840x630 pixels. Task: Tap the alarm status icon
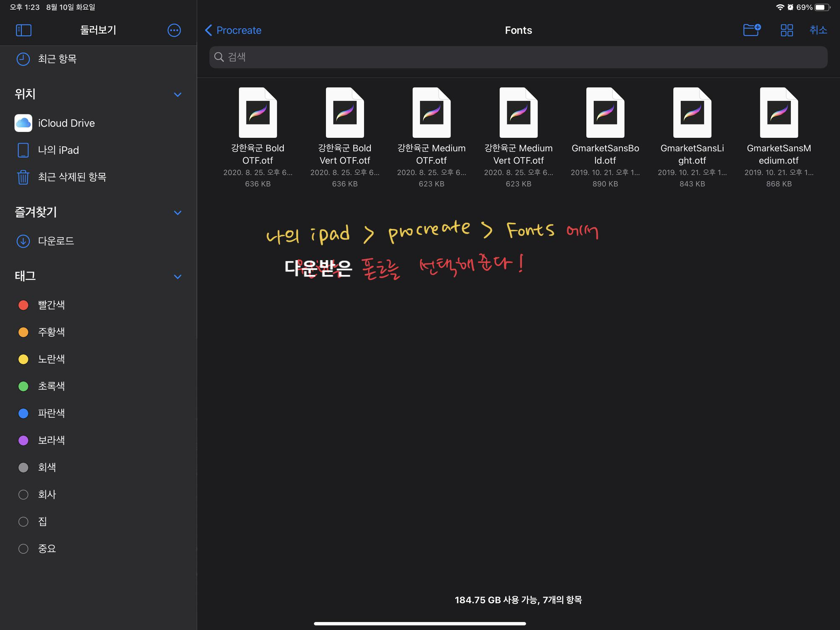coord(790,7)
